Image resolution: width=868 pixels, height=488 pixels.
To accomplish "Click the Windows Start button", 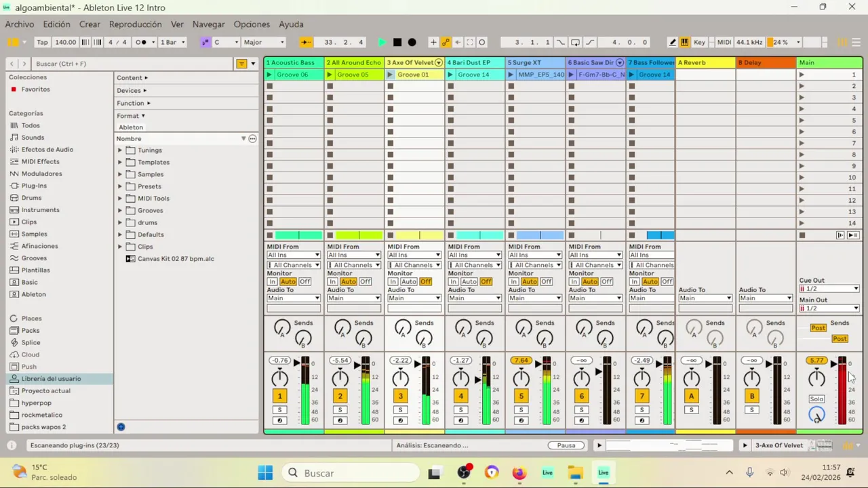I will [x=265, y=472].
